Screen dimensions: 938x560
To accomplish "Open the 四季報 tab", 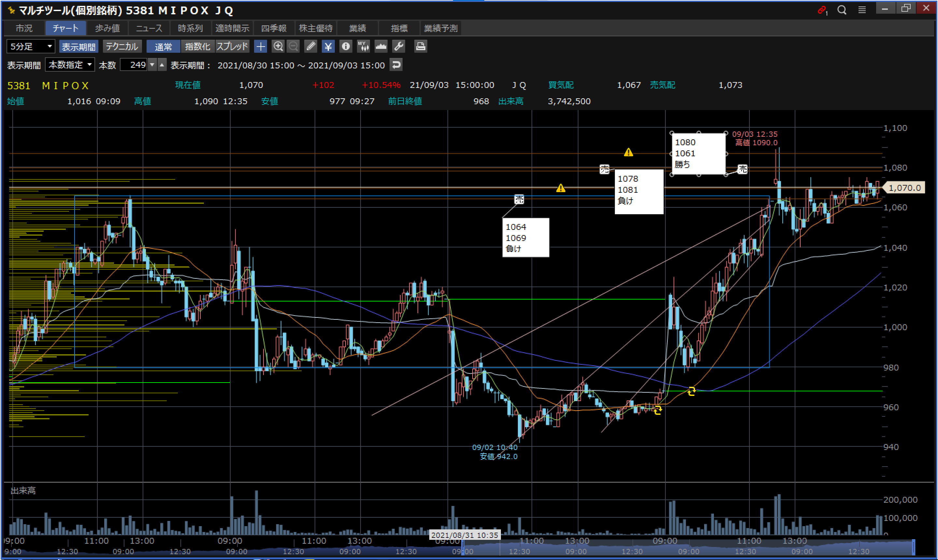I will click(x=274, y=28).
